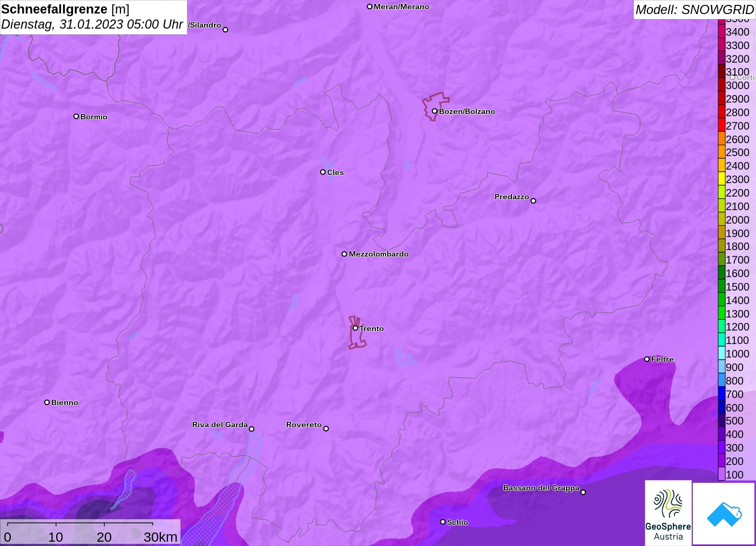This screenshot has width=756, height=546.
Task: Select the 100 m violet legend swatch
Action: tap(721, 475)
